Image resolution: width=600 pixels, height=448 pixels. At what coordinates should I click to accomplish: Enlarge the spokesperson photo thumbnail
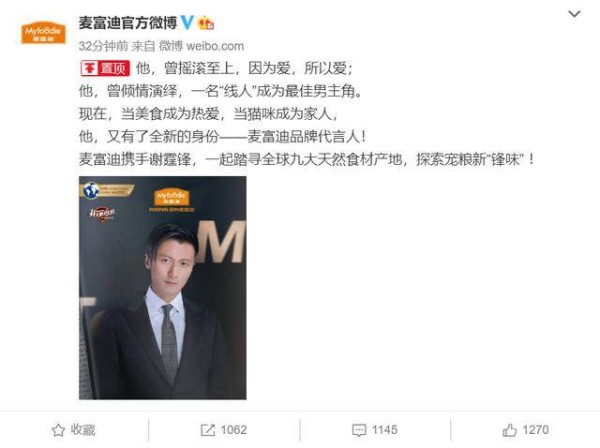(x=163, y=288)
